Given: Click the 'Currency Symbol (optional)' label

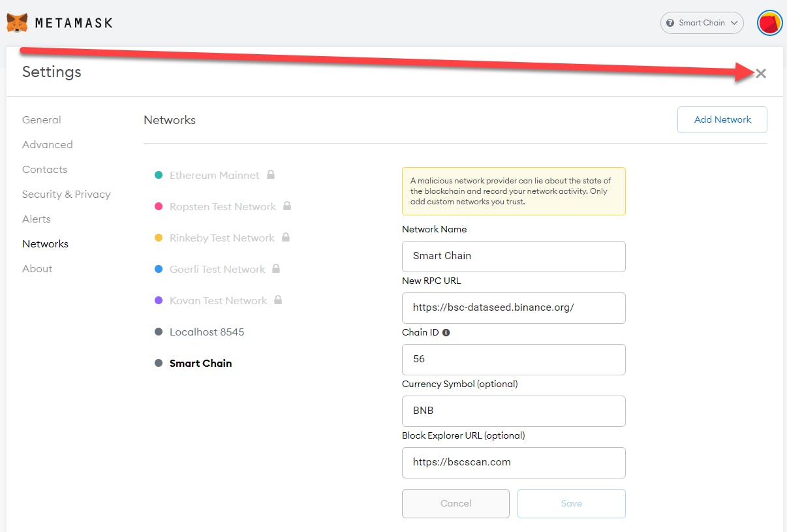Looking at the screenshot, I should pos(460,384).
